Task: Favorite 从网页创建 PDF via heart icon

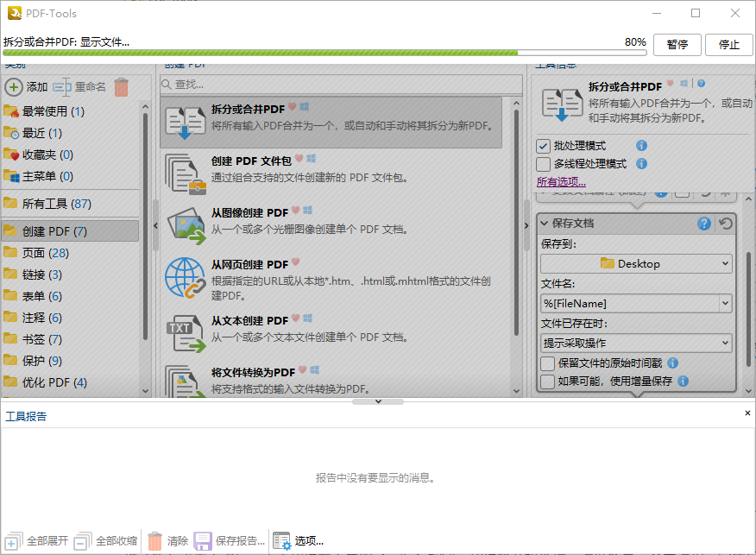Action: (295, 262)
